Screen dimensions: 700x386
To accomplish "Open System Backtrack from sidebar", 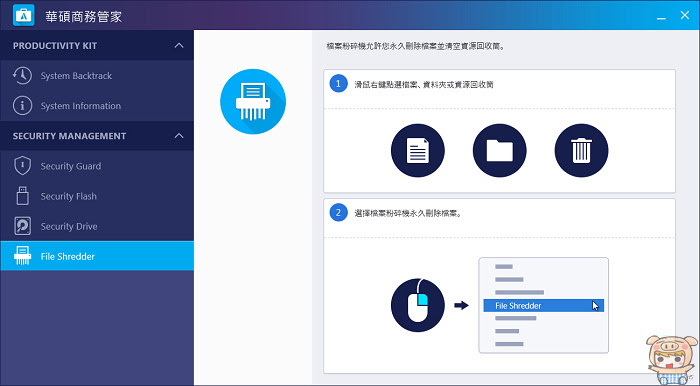I will click(97, 76).
